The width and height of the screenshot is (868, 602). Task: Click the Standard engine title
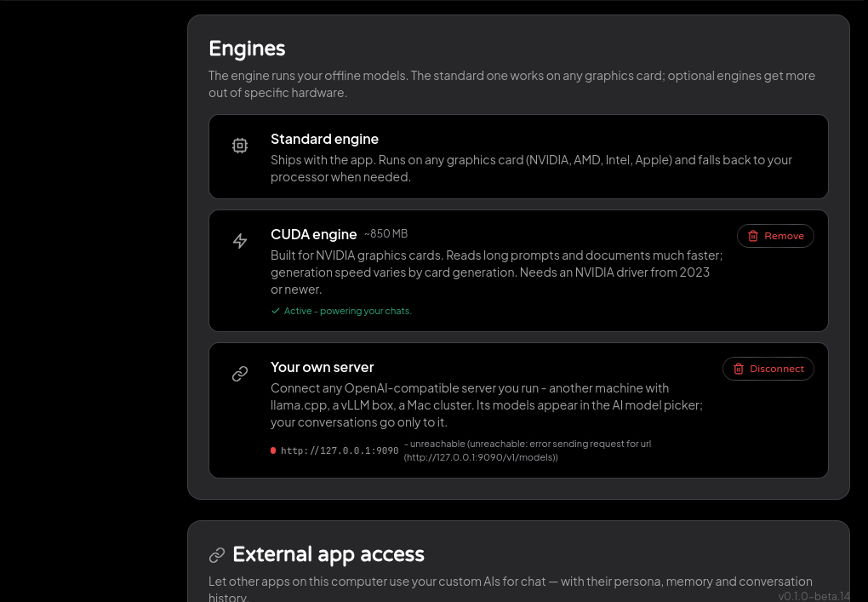(324, 139)
